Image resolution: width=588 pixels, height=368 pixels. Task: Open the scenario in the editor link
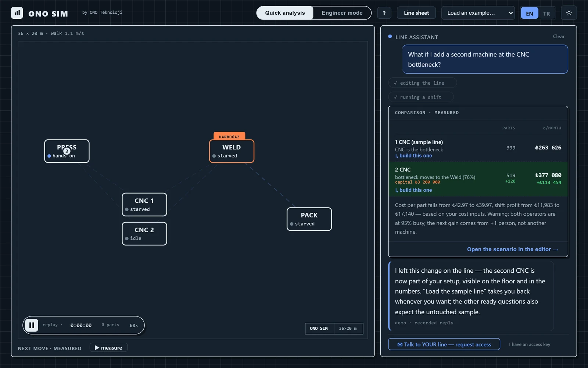(513, 249)
